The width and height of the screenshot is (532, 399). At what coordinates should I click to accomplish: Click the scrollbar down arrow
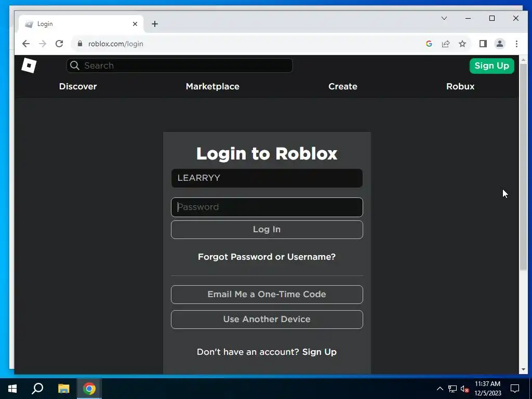(523, 369)
